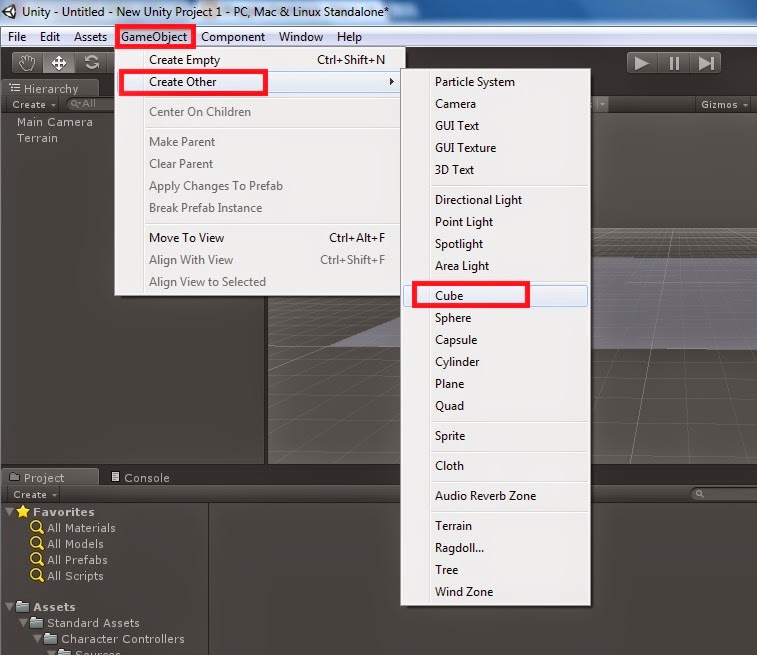Select Main Camera in Hierarchy
Image resolution: width=757 pixels, height=655 pixels.
pos(55,122)
